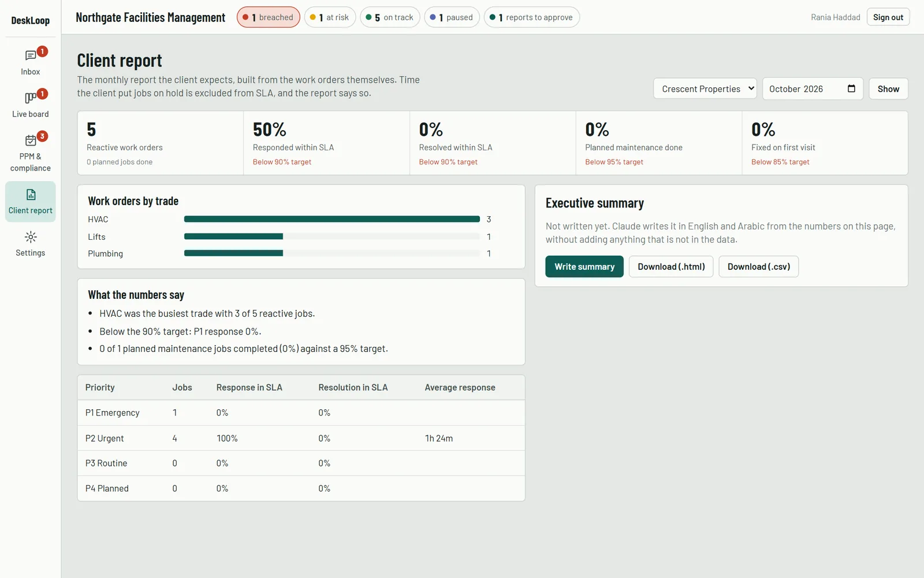Open the Live board icon
924x578 pixels.
point(31,98)
